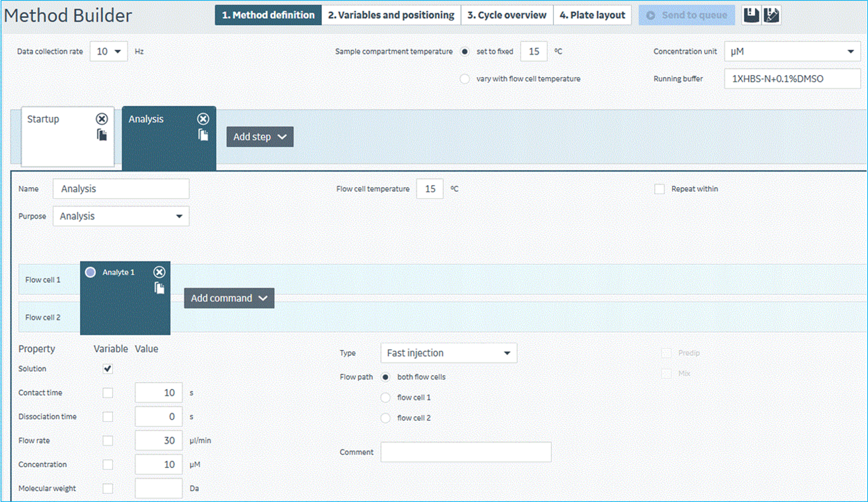This screenshot has height=502, width=868.
Task: Click the Add command button
Action: pos(229,298)
